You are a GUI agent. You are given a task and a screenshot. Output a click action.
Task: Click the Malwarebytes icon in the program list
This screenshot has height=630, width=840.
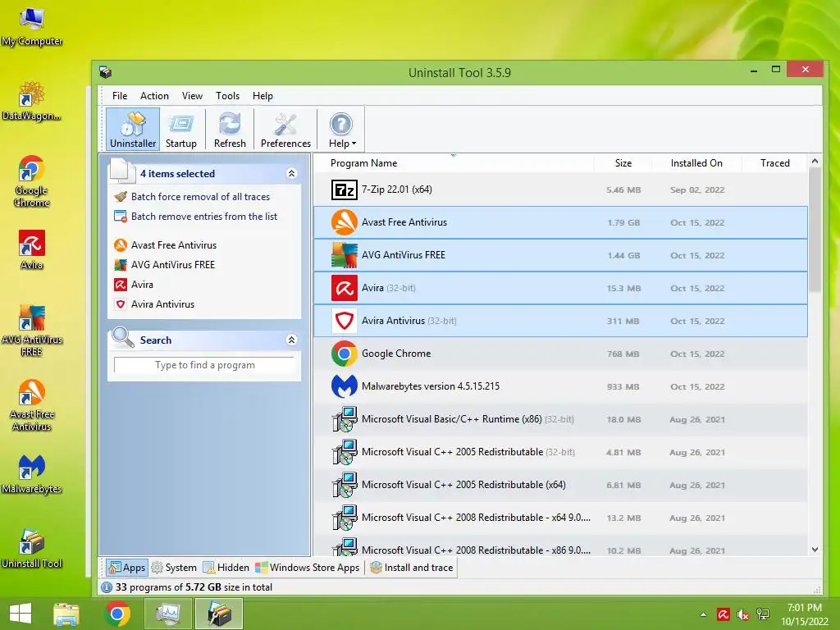[x=344, y=386]
